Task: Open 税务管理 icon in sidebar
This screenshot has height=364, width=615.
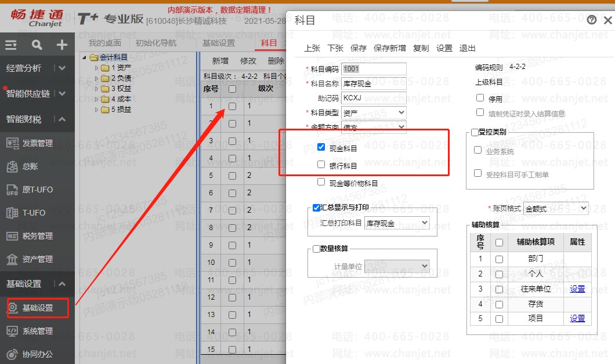Action: [12, 236]
